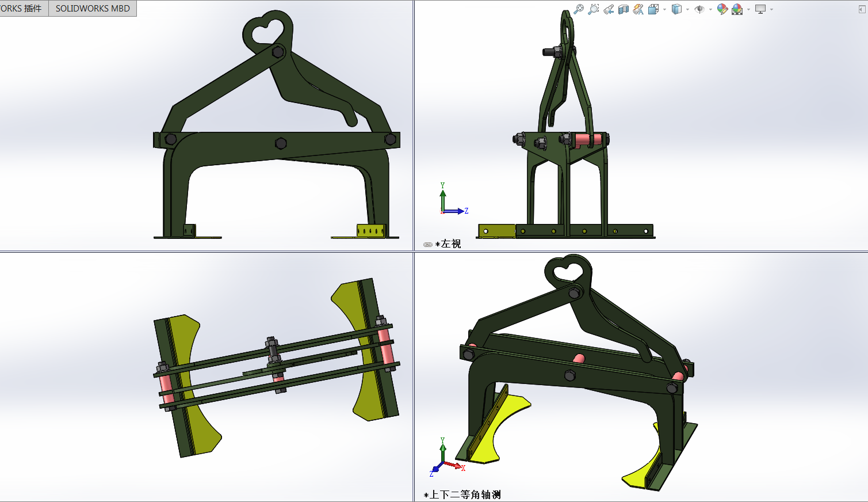Click the View Orientation cube icon
Viewport: 868px width, 502px height.
click(653, 9)
